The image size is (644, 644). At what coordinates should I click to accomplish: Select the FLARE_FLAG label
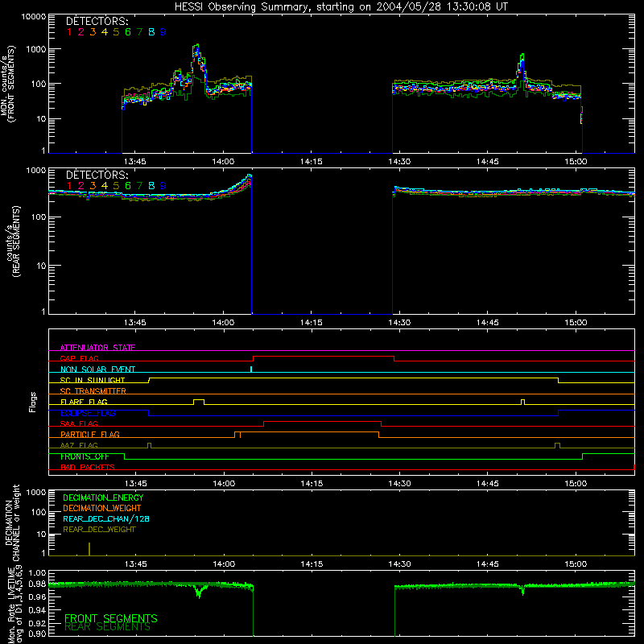click(x=84, y=402)
